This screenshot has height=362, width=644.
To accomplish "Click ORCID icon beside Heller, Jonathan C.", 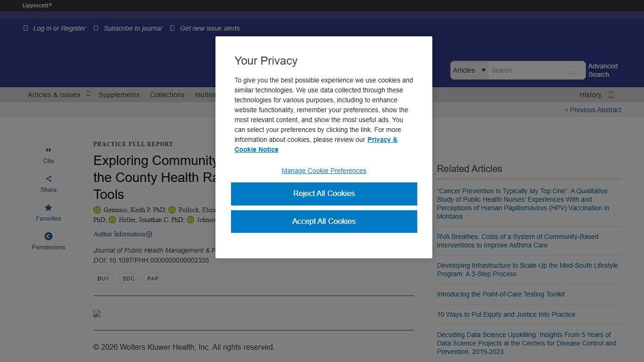I will [x=112, y=220].
